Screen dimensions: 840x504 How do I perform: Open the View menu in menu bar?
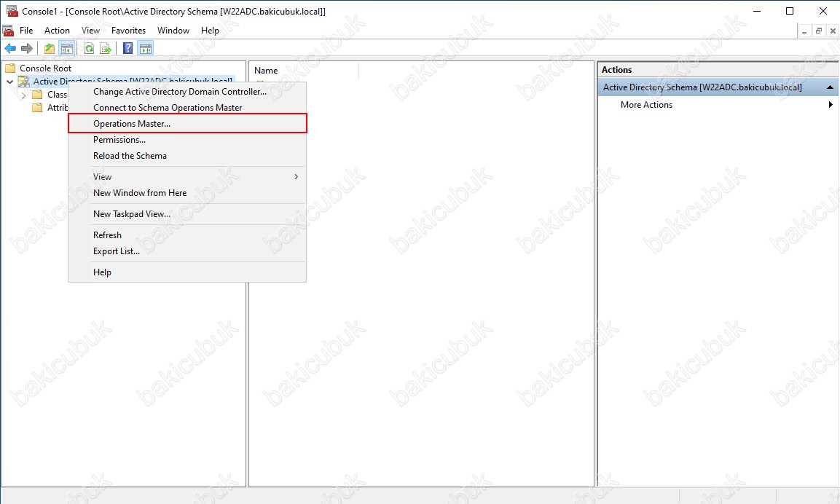click(90, 31)
